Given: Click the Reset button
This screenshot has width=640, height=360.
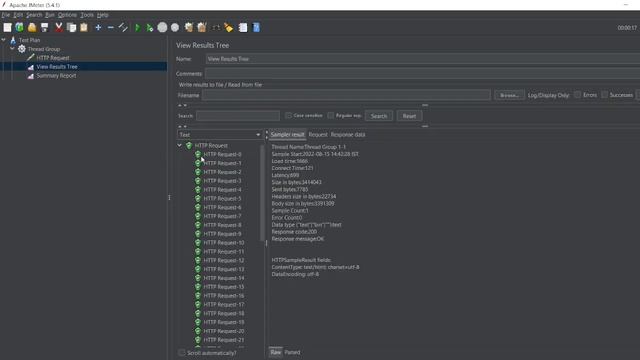Looking at the screenshot, I should pyautogui.click(x=409, y=116).
